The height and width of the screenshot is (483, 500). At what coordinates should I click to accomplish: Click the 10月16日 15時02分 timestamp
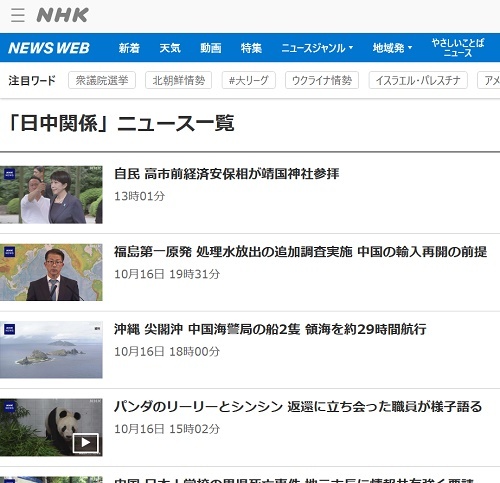[x=167, y=429]
